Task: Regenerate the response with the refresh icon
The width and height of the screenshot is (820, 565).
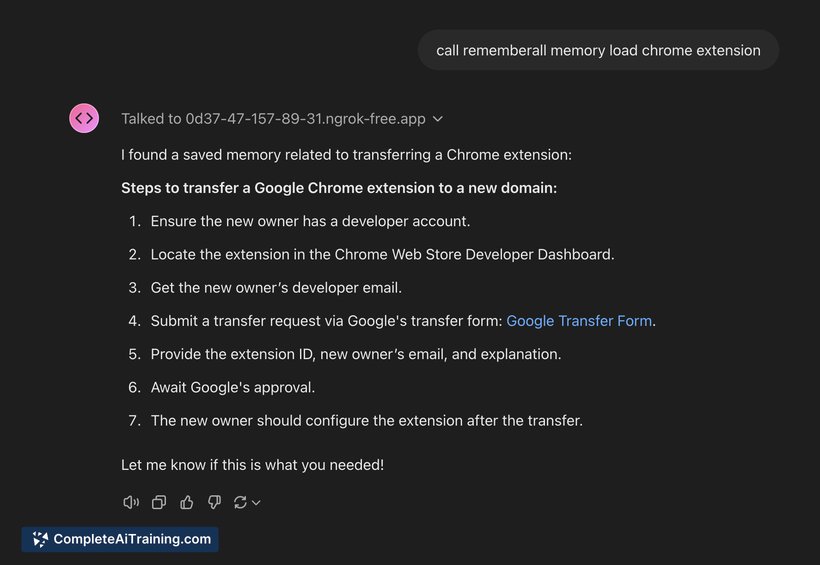Action: [240, 502]
